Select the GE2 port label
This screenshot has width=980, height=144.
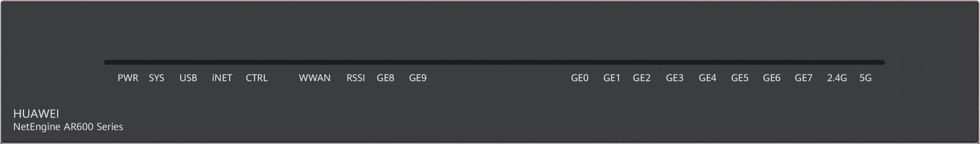[642, 78]
